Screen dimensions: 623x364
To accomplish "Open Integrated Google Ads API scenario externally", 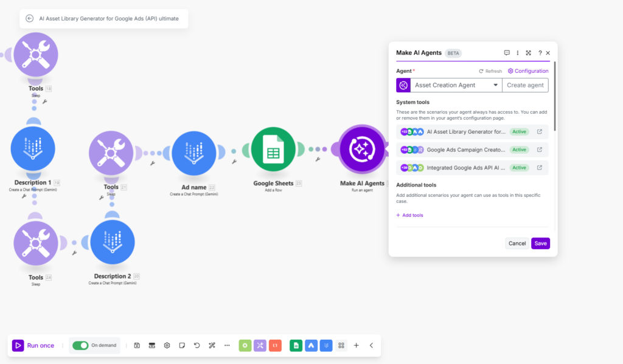I will point(540,168).
